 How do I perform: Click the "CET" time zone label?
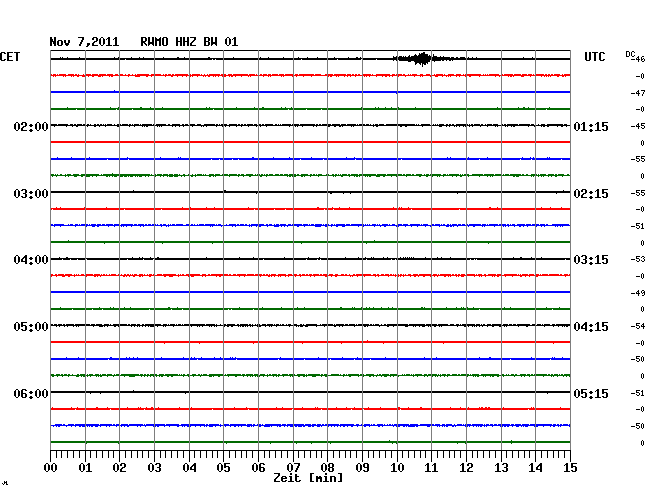pyautogui.click(x=10, y=57)
